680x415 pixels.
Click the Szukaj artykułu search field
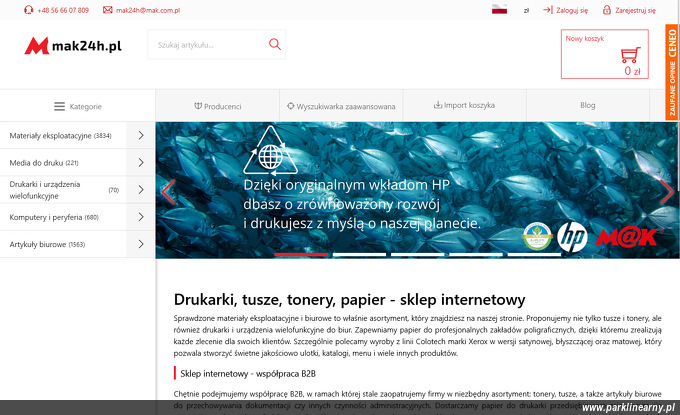(x=208, y=45)
